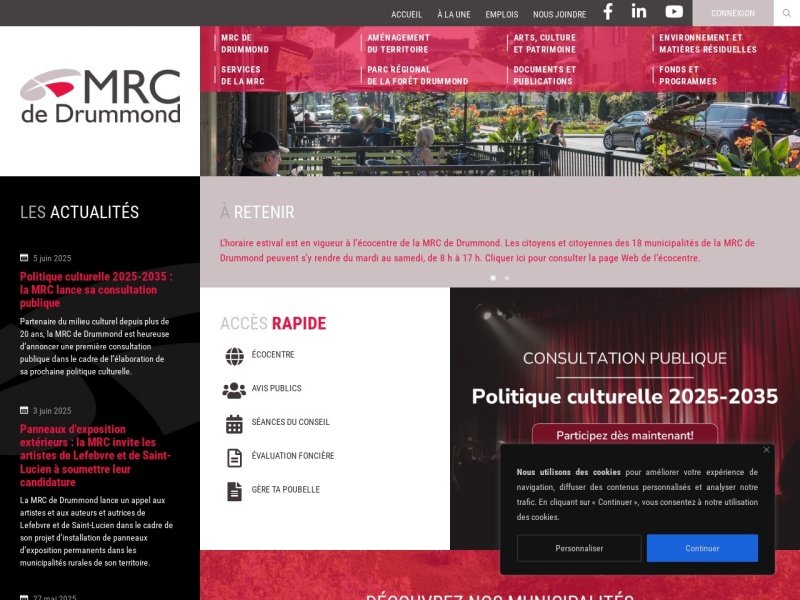Screen dimensions: 800x600
Task: Click the search magnifier icon
Action: (x=787, y=13)
